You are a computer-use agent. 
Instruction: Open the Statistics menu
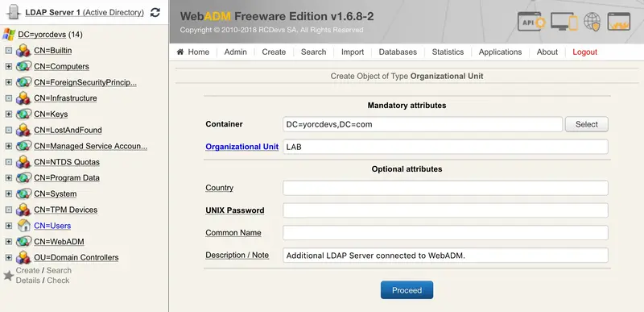[448, 52]
